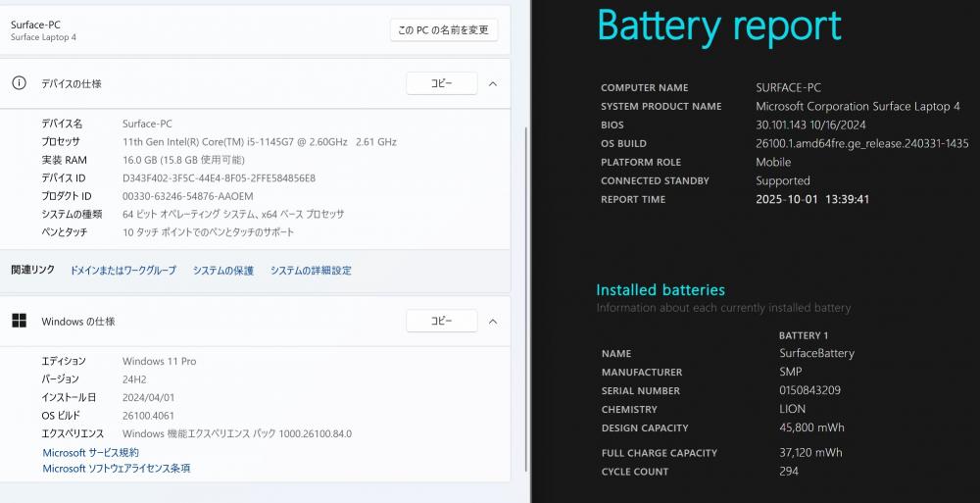980x503 pixels.
Task: Select Microsoft Corporation Surface Laptop 4 product name
Action: point(857,106)
